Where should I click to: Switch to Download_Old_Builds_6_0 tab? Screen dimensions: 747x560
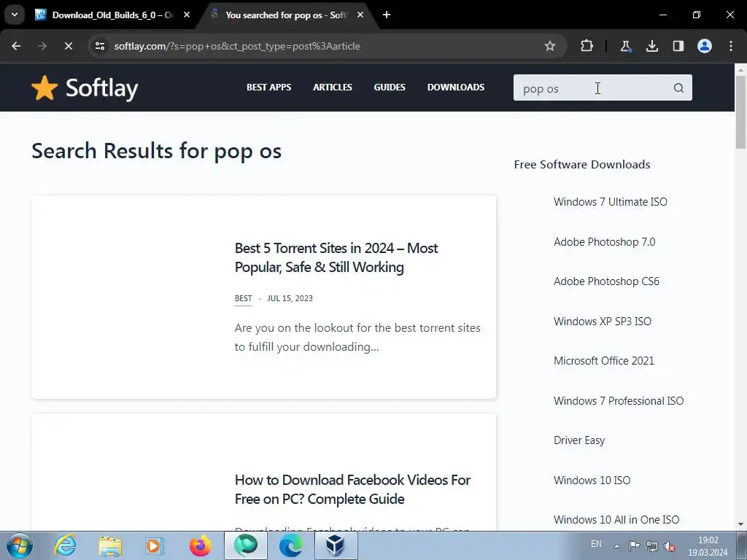click(112, 15)
